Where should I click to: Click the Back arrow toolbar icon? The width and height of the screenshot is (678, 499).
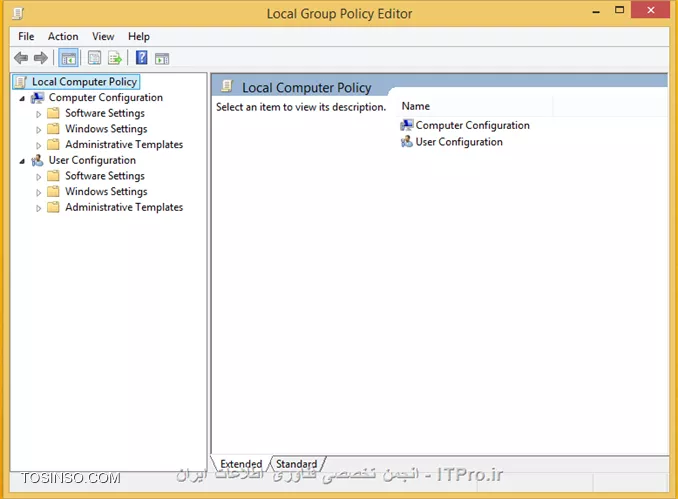[21, 58]
